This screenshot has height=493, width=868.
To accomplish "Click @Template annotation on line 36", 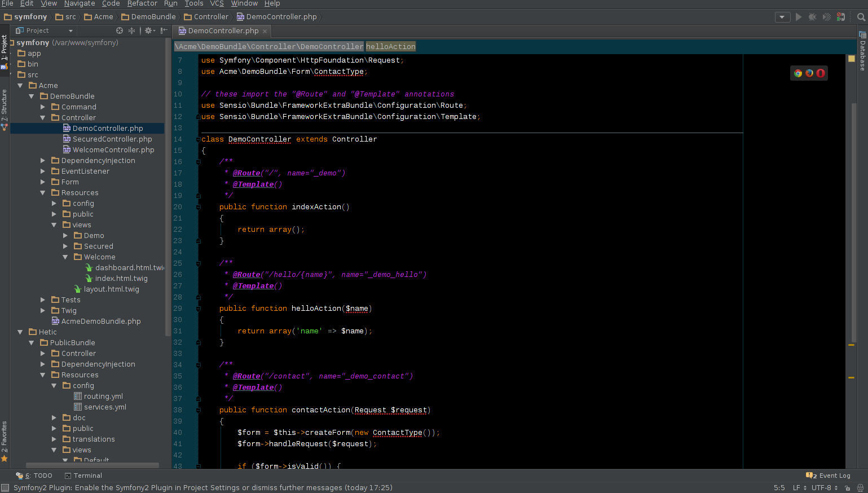I will point(253,388).
